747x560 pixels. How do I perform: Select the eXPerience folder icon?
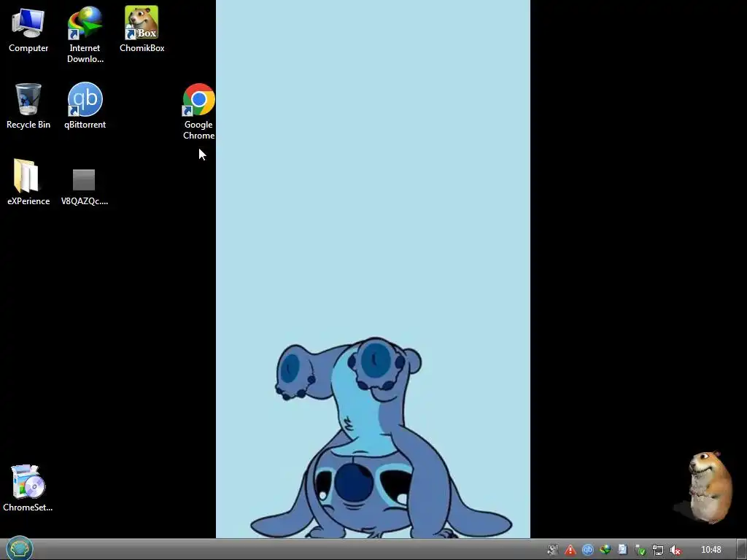[28, 182]
